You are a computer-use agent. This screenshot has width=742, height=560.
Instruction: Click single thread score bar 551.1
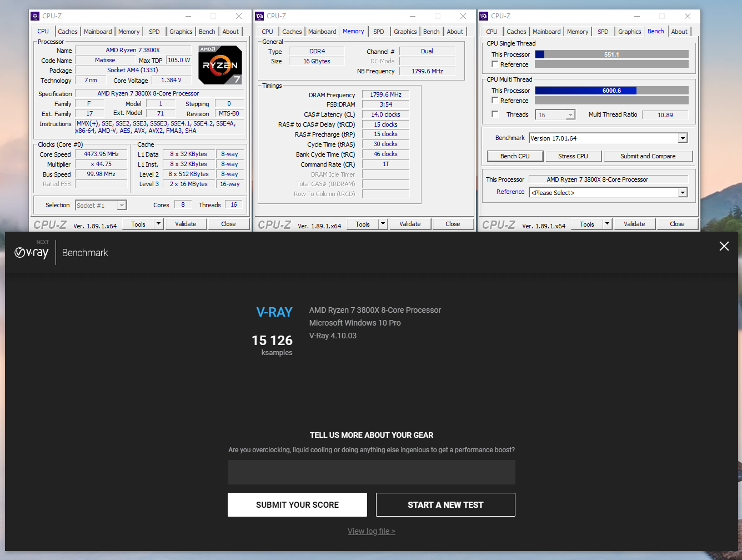click(611, 54)
